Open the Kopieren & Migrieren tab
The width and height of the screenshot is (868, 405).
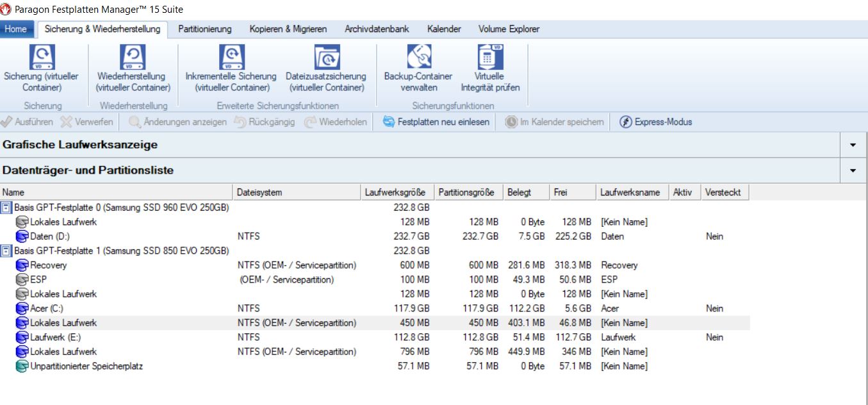pyautogui.click(x=288, y=29)
